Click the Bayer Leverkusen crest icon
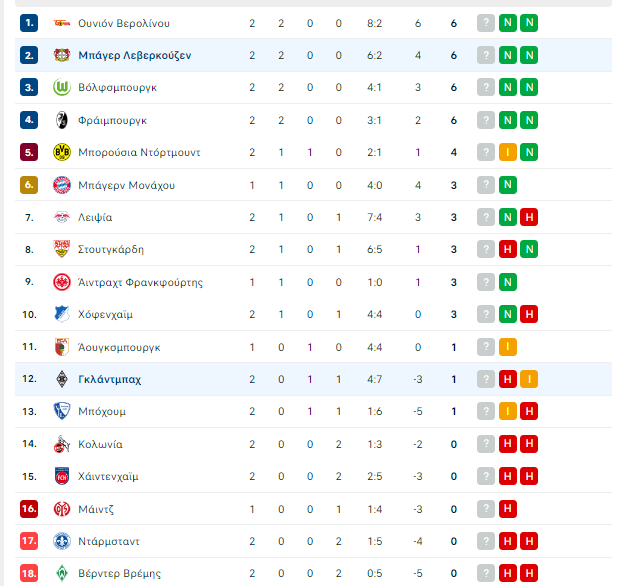Image resolution: width=622 pixels, height=586 pixels. click(x=62, y=55)
